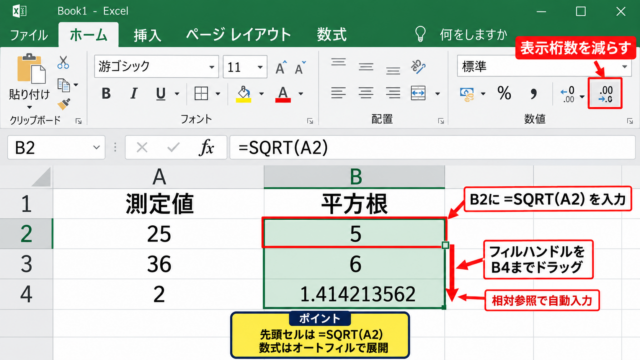Screen dimensions: 640x360
Task: Click the text Orientation icon
Action: [x=418, y=67]
